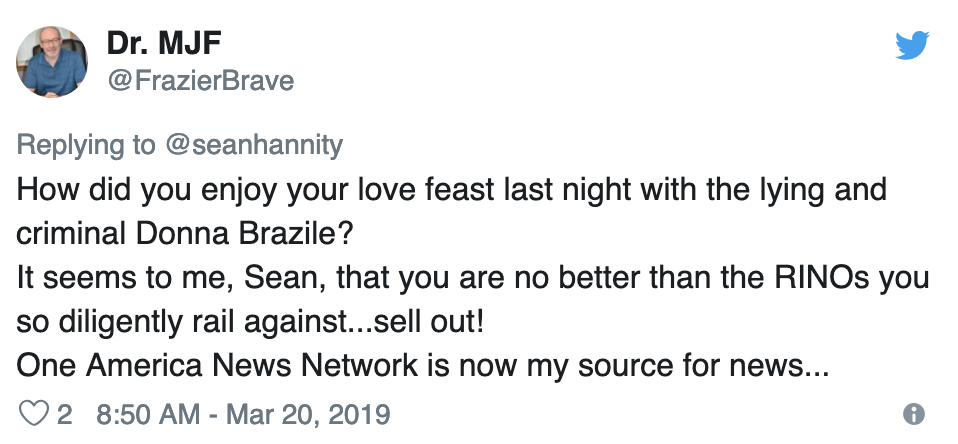Screen dimensions: 958x444
Task: Open the @seanhannity mention link
Action: pos(253,145)
